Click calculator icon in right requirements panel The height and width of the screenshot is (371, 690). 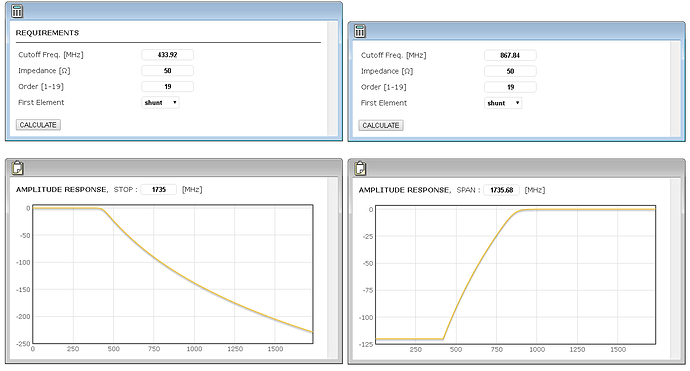[x=360, y=31]
